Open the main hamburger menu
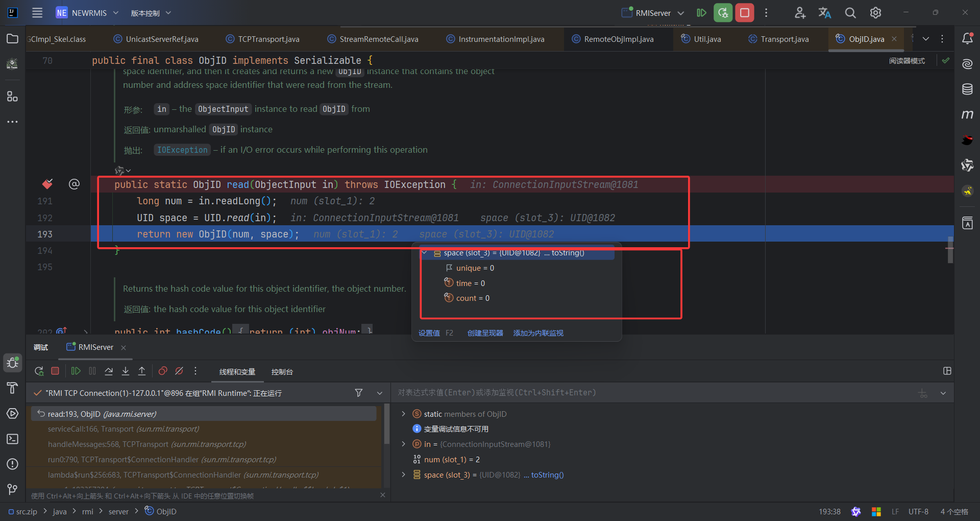Image resolution: width=980 pixels, height=521 pixels. (x=37, y=13)
